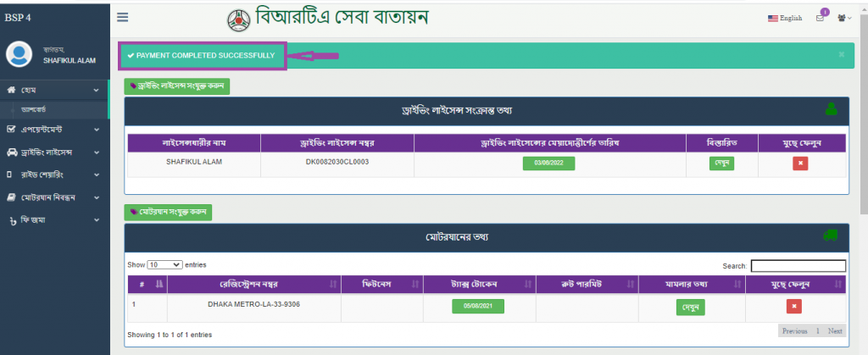Click the hamburger menu icon
The height and width of the screenshot is (355, 868).
123,17
